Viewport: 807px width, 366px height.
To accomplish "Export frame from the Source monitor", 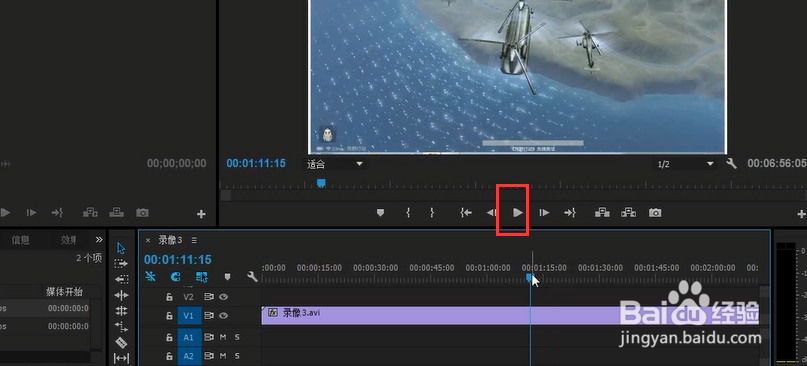I will [143, 213].
